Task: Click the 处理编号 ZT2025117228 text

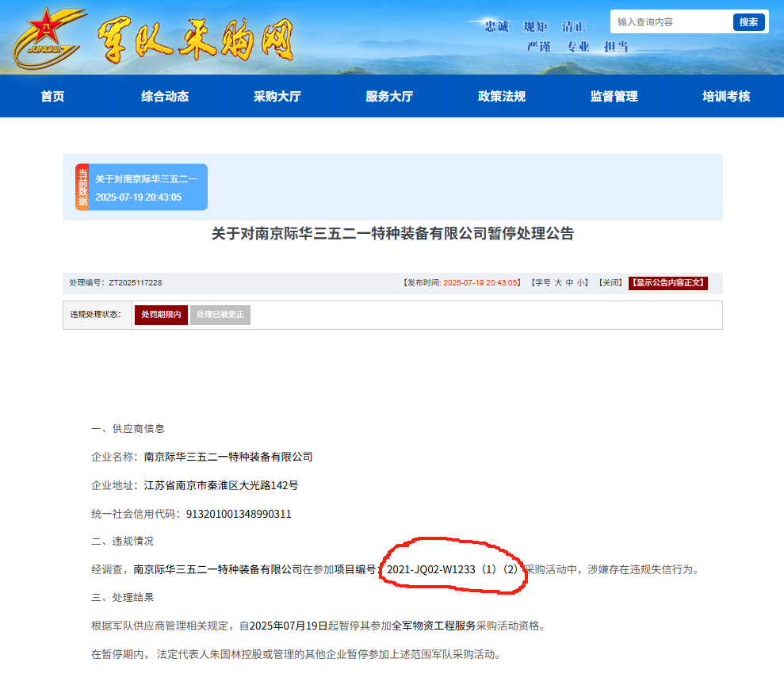Action: coord(116,283)
